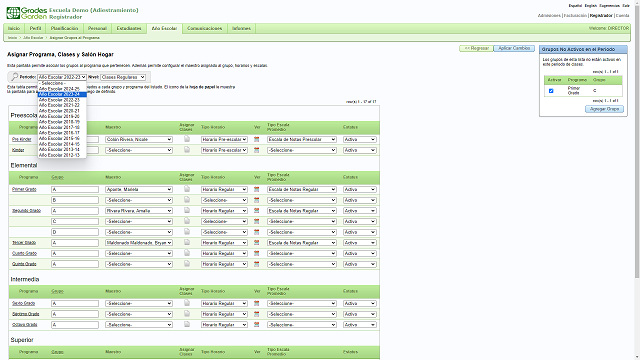Click Aplicar Cambios button

[514, 48]
